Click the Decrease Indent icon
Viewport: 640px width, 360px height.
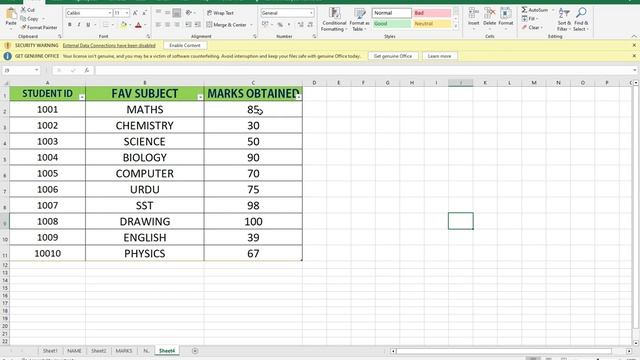(188, 25)
